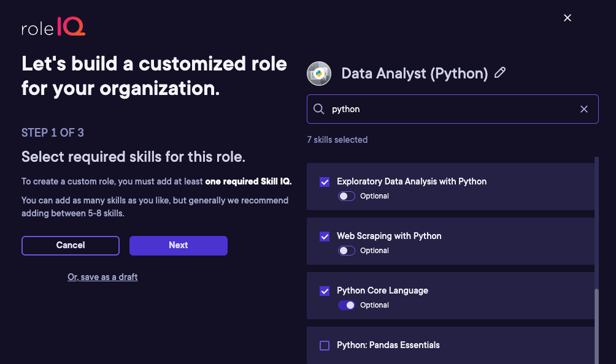This screenshot has height=364, width=616.
Task: Uncheck Python Core Language skill
Action: tap(325, 291)
